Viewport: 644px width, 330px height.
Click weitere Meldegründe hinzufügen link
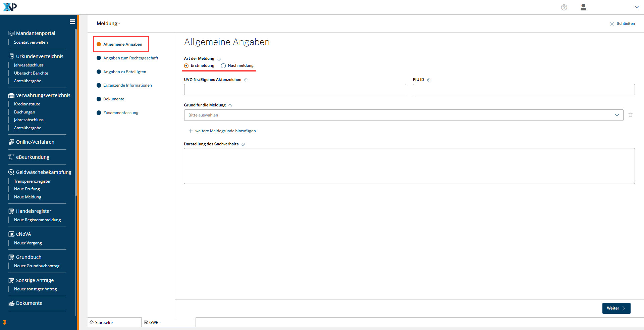tap(225, 131)
